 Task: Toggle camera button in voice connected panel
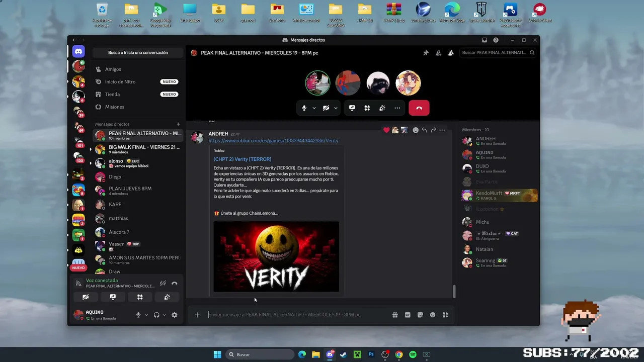86,297
